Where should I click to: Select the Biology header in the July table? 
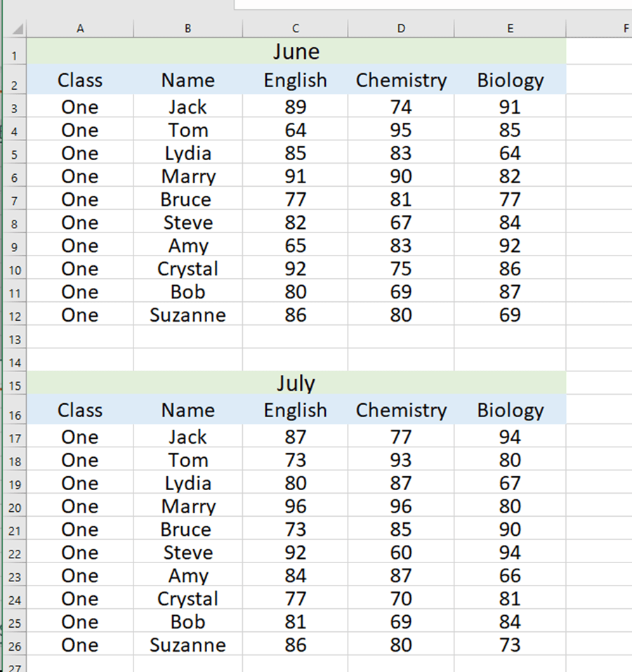tap(510, 410)
